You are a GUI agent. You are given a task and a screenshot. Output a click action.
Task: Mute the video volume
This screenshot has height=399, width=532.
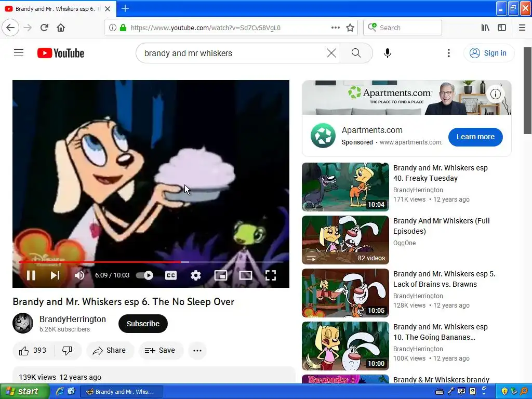coord(79,275)
